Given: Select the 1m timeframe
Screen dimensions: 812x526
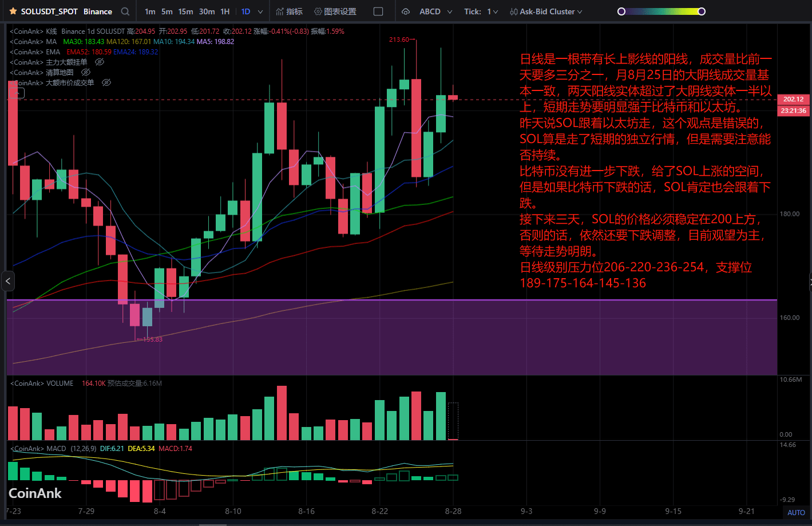Looking at the screenshot, I should tap(150, 11).
